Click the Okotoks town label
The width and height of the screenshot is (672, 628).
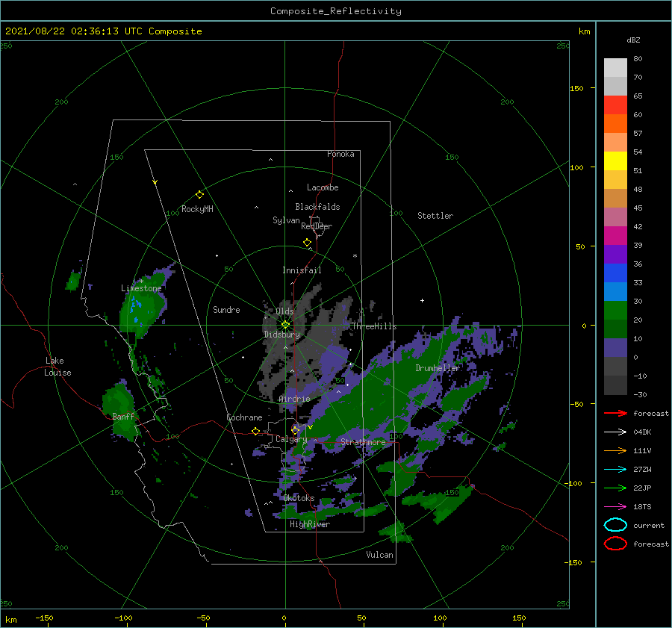click(299, 499)
